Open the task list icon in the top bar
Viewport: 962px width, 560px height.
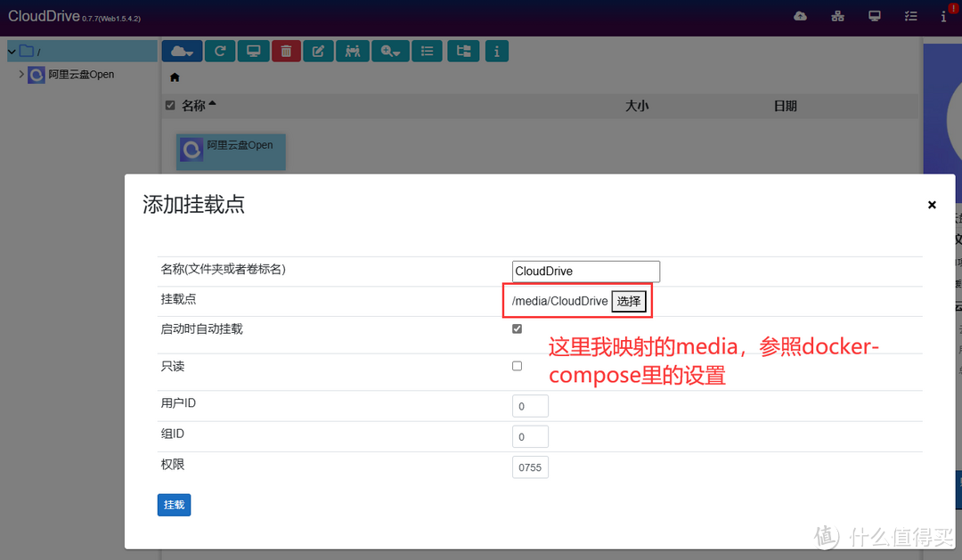click(x=910, y=16)
